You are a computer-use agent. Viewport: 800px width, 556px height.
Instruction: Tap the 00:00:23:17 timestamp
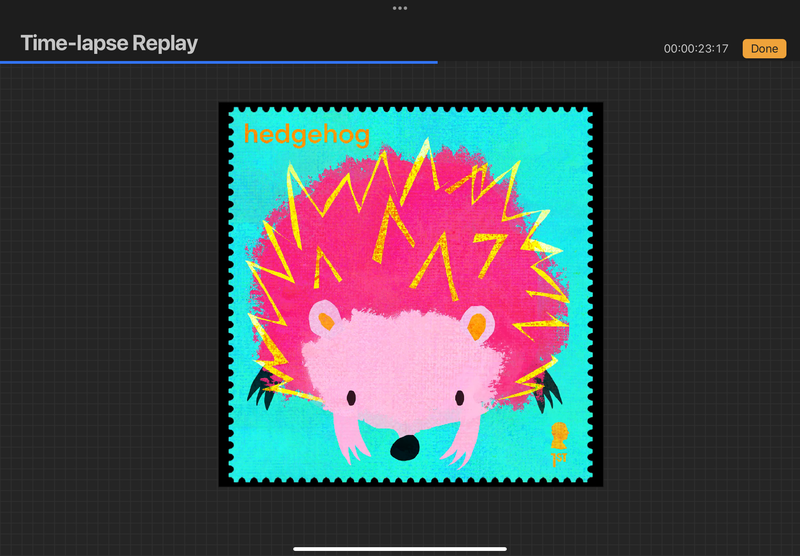696,48
